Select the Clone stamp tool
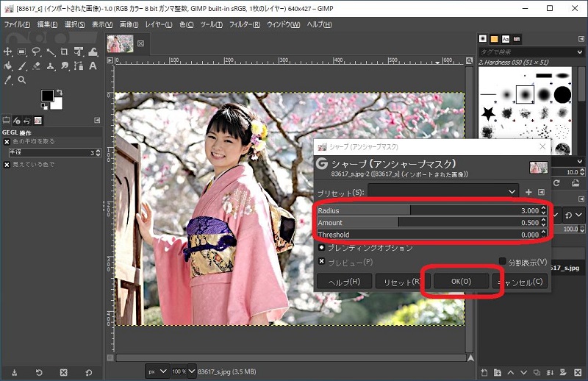Viewport: 588px width, 381px height. click(x=50, y=66)
